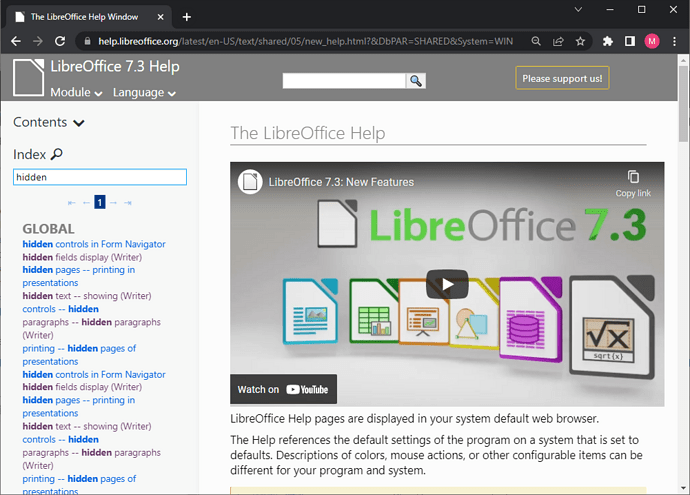Go to the previous index page arrow
690x495 pixels.
(86, 203)
